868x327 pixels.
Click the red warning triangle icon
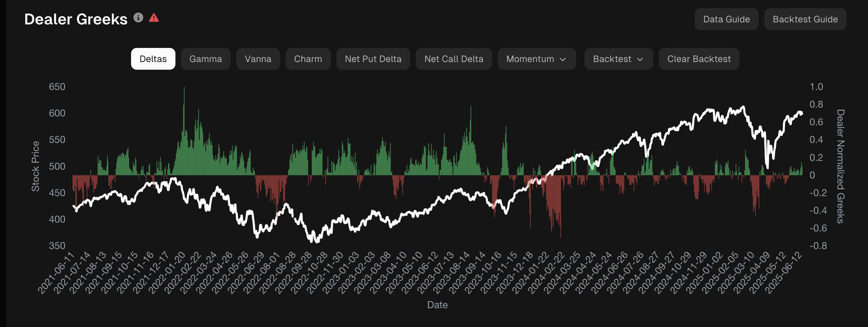pos(154,18)
